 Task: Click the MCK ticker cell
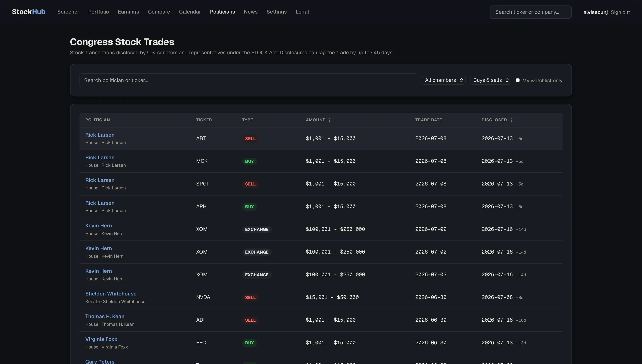[202, 161]
